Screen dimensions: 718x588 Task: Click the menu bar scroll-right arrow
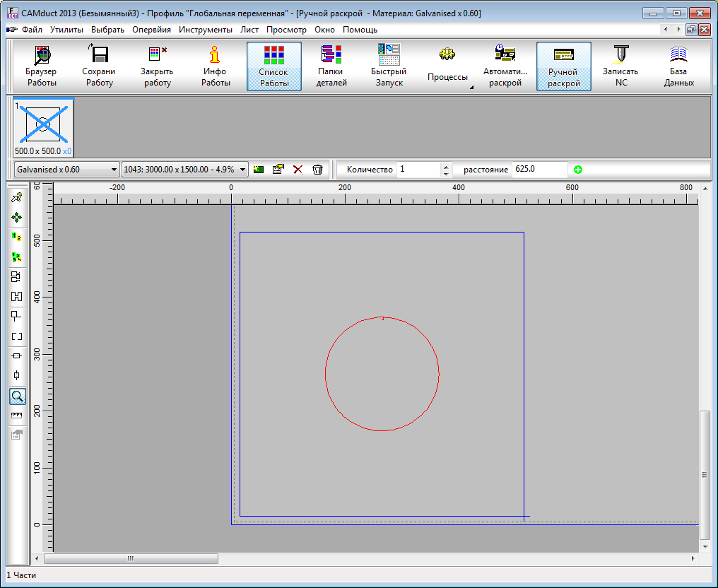678,30
